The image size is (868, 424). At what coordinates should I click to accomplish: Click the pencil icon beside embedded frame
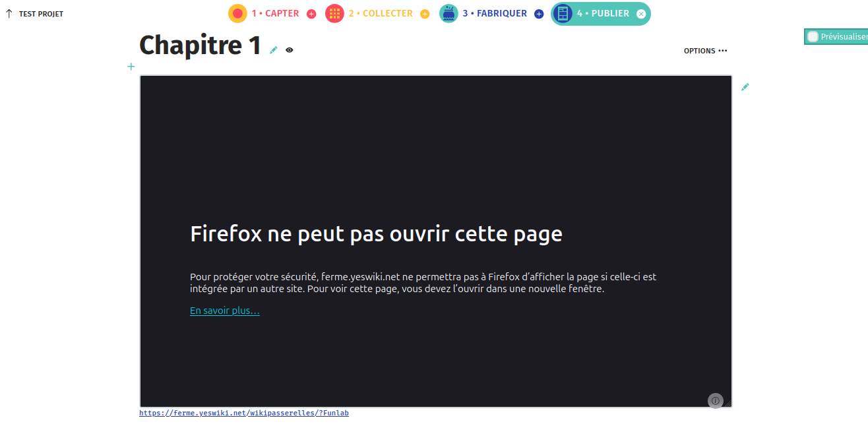(x=745, y=87)
